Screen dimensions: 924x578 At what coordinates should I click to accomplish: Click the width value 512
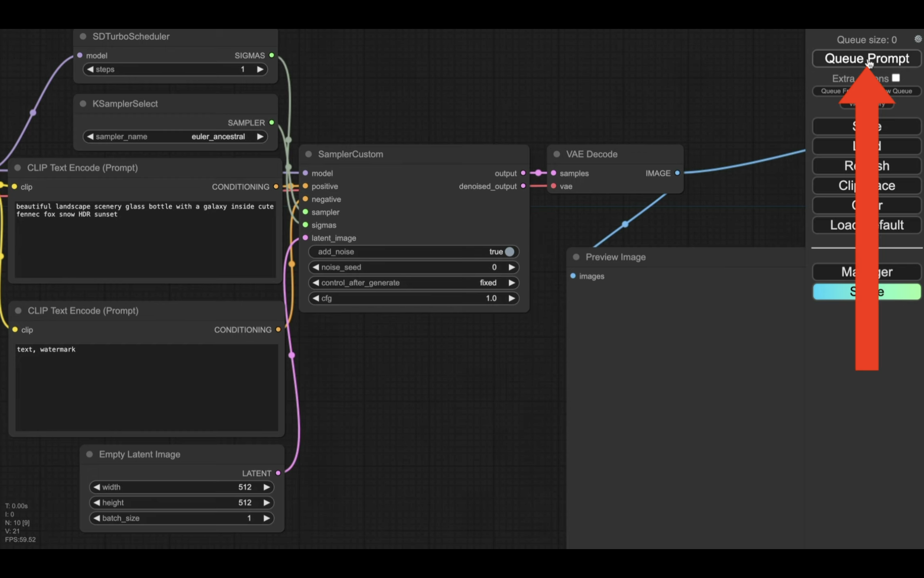point(245,487)
